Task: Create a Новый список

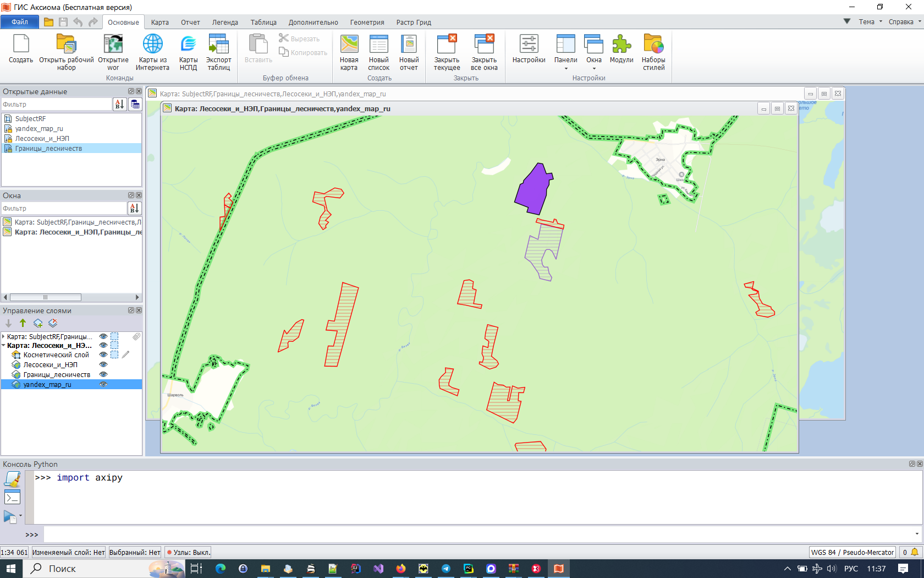Action: point(378,52)
